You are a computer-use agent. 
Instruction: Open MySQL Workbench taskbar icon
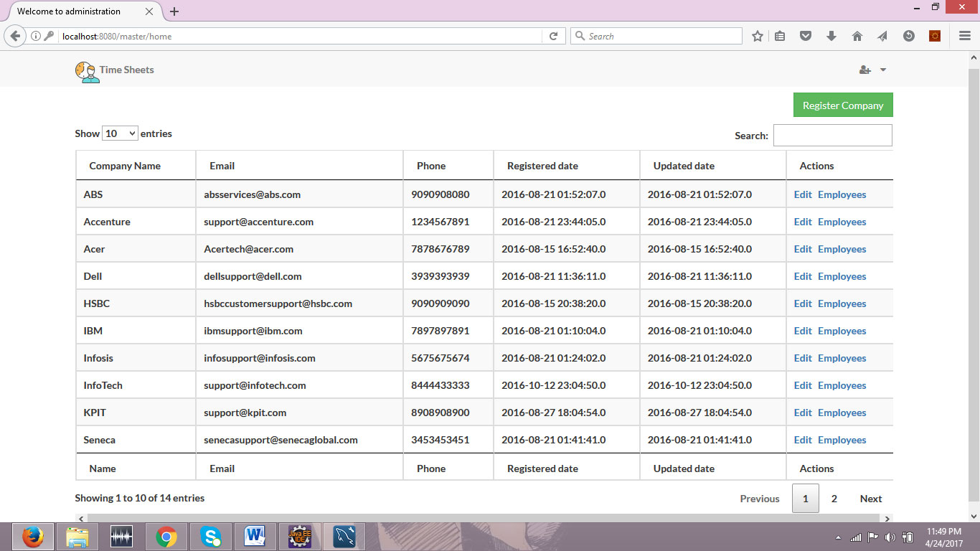(x=344, y=537)
